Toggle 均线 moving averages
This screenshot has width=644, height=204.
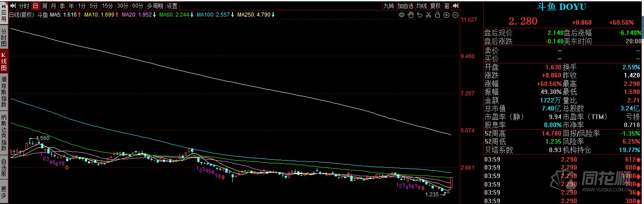click(x=422, y=6)
